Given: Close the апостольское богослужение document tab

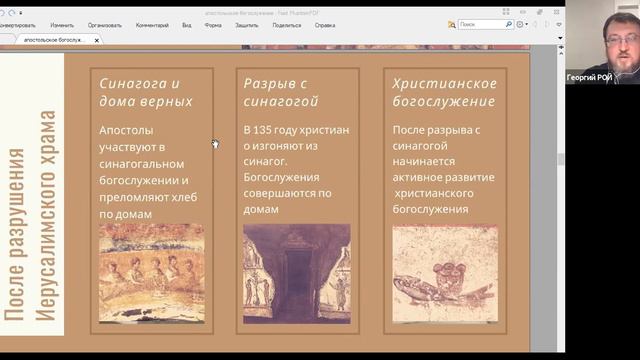Looking at the screenshot, I should [x=97, y=40].
